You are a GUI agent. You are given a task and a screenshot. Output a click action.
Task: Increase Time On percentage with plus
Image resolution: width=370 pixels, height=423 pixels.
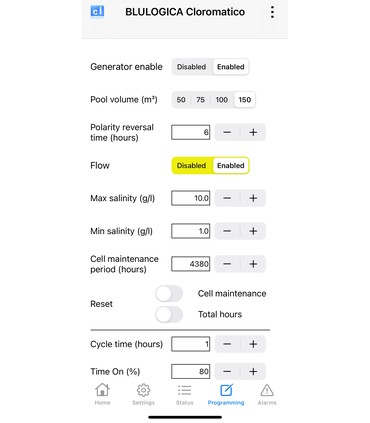(253, 371)
